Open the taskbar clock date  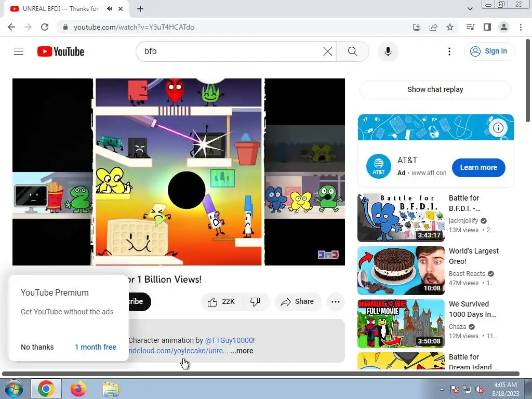click(506, 389)
